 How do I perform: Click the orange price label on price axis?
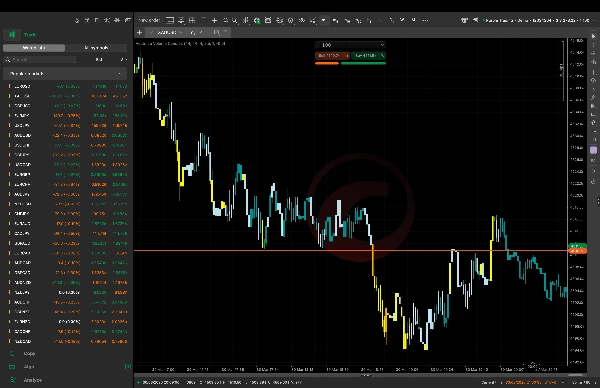click(578, 251)
